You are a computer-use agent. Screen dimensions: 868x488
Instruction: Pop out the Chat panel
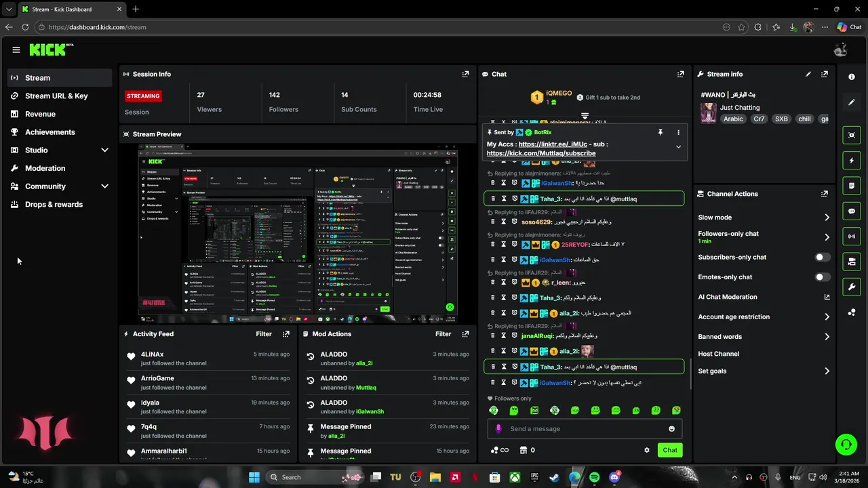pyautogui.click(x=681, y=74)
